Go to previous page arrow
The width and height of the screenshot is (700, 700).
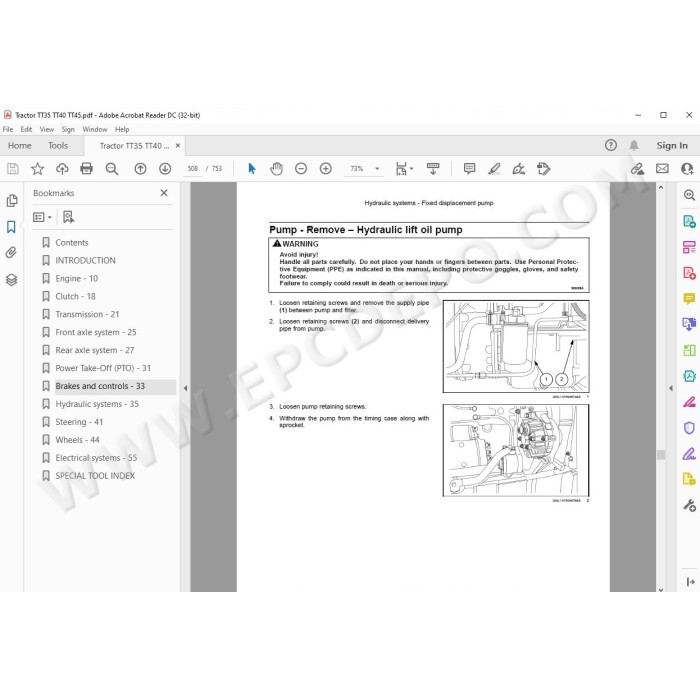tap(140, 169)
